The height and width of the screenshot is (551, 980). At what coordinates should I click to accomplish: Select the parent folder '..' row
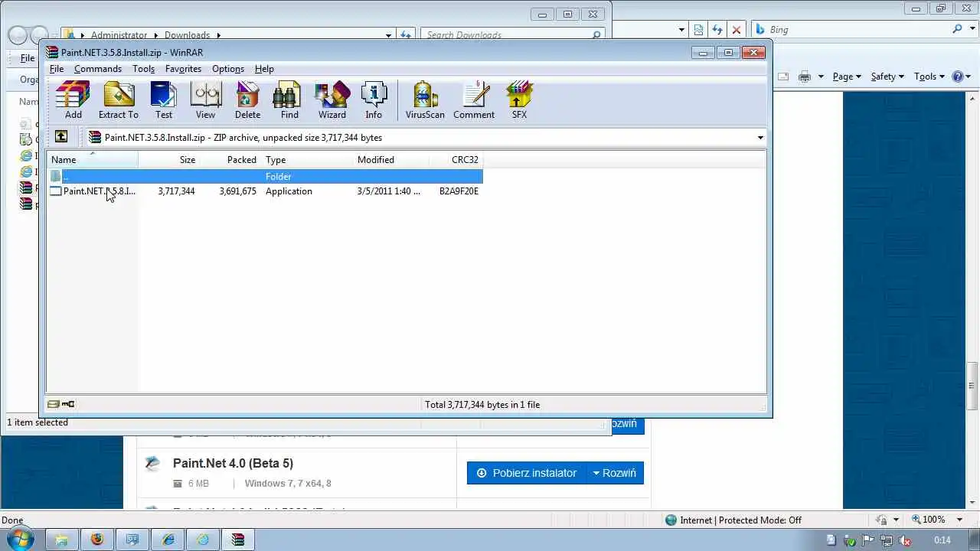pyautogui.click(x=265, y=177)
